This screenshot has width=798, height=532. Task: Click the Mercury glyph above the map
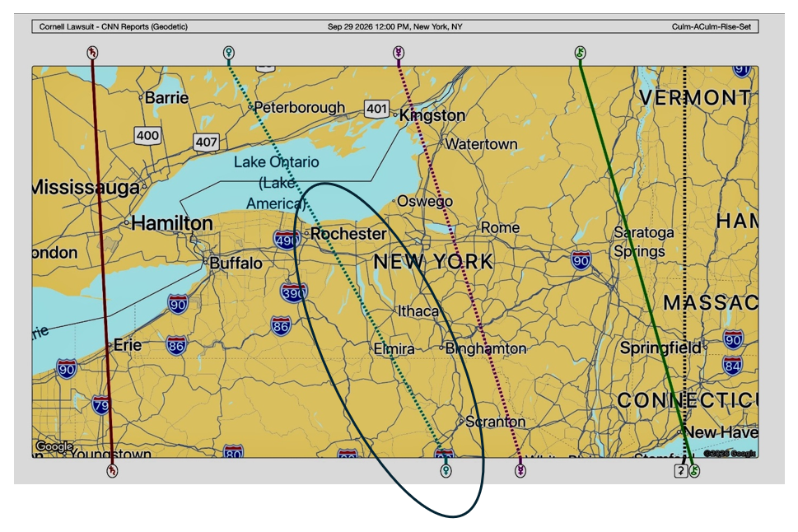click(x=399, y=53)
